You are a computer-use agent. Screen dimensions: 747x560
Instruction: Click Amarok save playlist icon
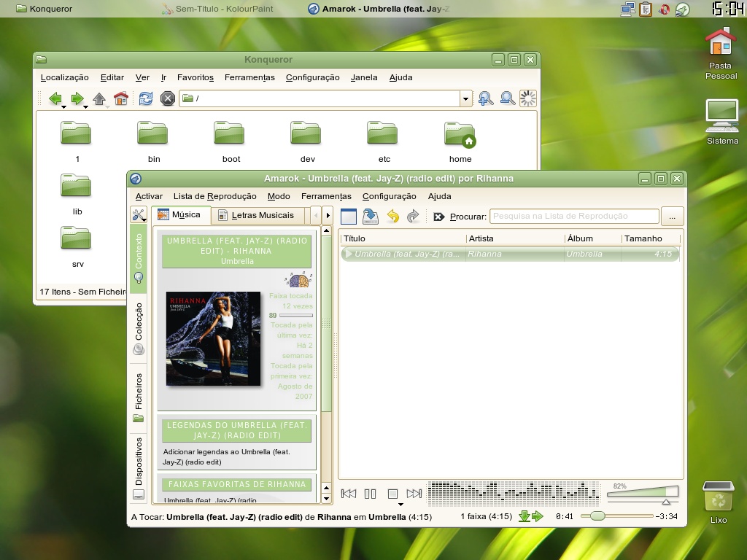click(370, 216)
